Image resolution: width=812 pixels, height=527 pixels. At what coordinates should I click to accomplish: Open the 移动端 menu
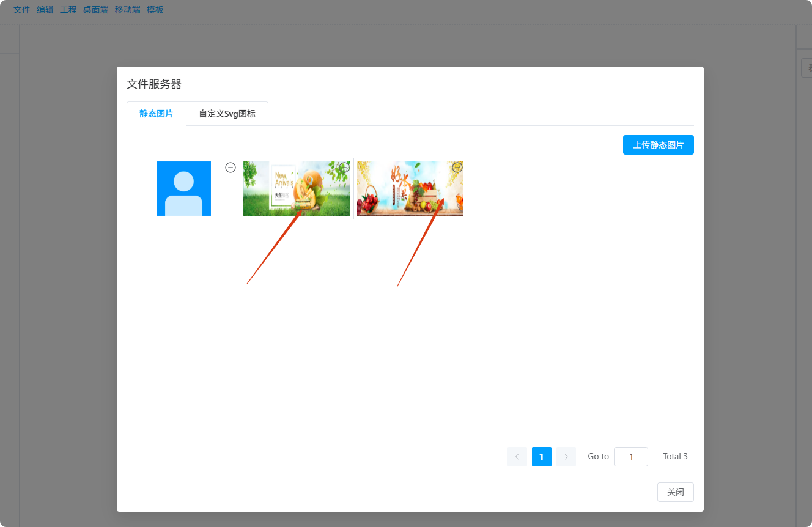point(128,10)
